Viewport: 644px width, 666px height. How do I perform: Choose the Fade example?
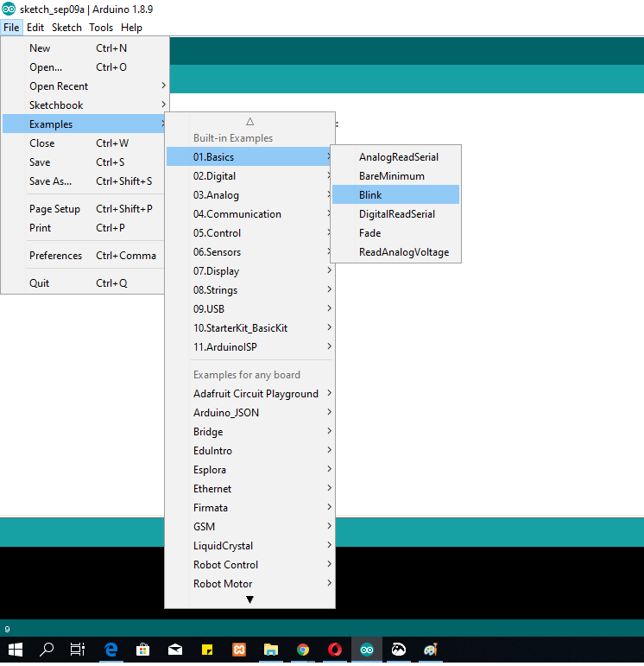395,232
